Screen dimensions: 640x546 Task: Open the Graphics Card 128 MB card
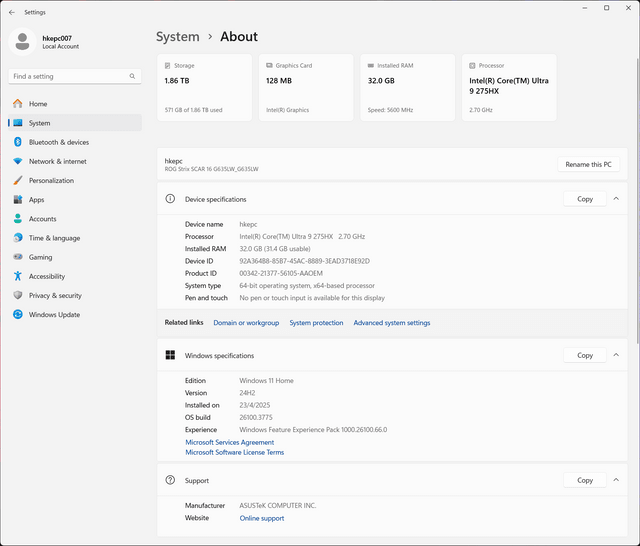(306, 87)
